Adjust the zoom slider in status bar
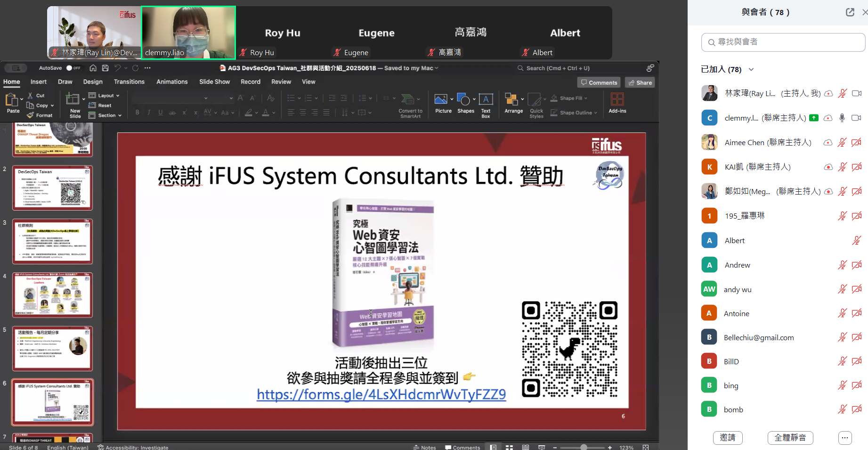 coord(584,447)
